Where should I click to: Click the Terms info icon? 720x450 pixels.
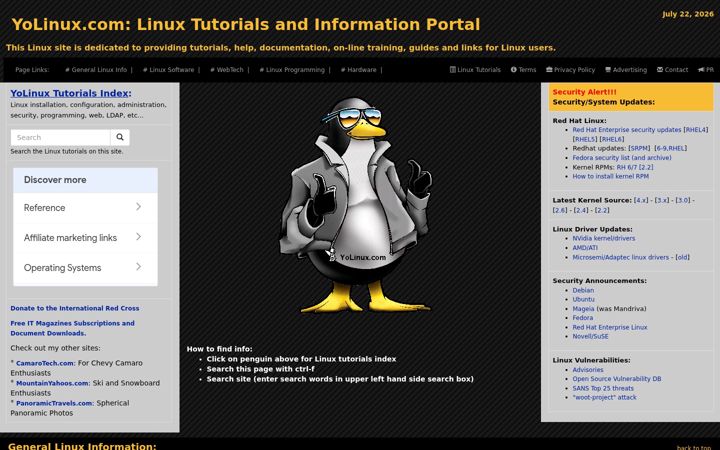tap(514, 70)
